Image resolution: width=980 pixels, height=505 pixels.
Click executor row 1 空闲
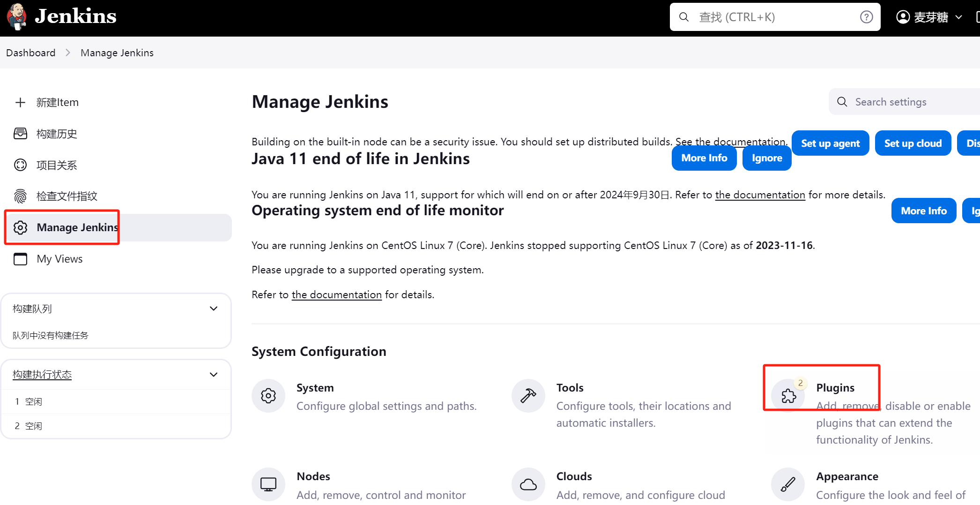(x=116, y=402)
